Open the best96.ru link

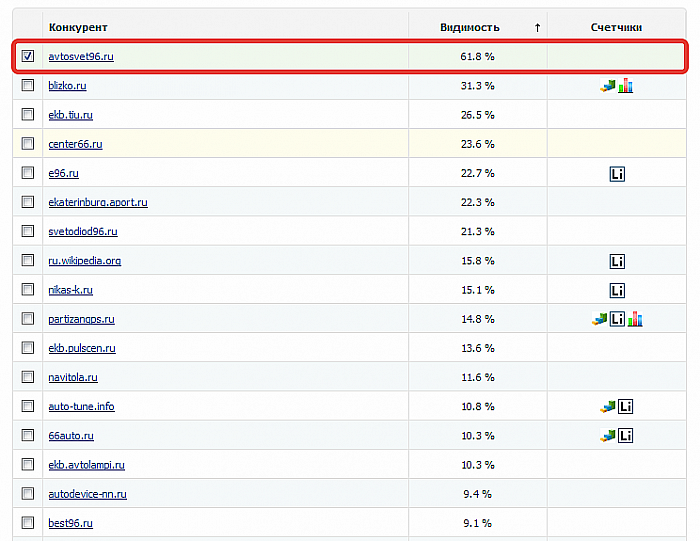71,523
